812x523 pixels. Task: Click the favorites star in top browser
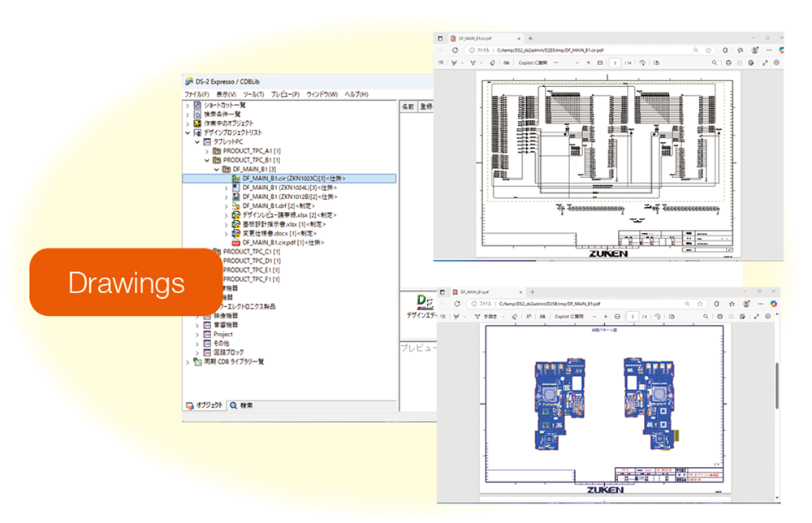[709, 50]
